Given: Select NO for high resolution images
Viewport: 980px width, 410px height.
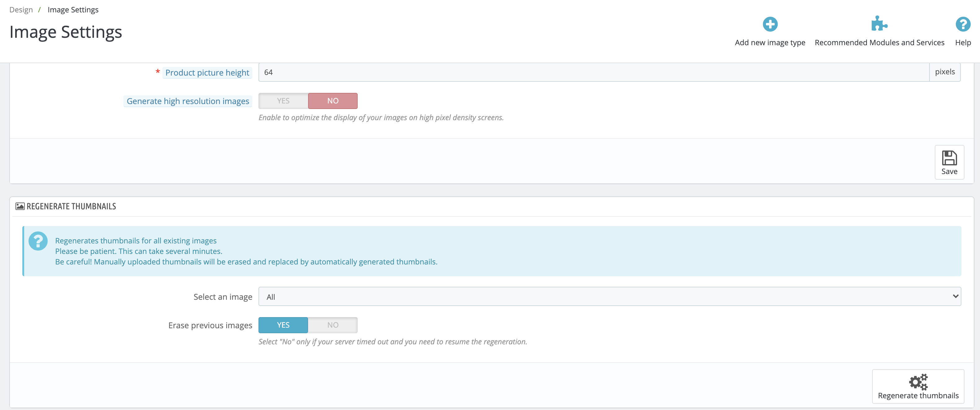Looking at the screenshot, I should [x=333, y=101].
